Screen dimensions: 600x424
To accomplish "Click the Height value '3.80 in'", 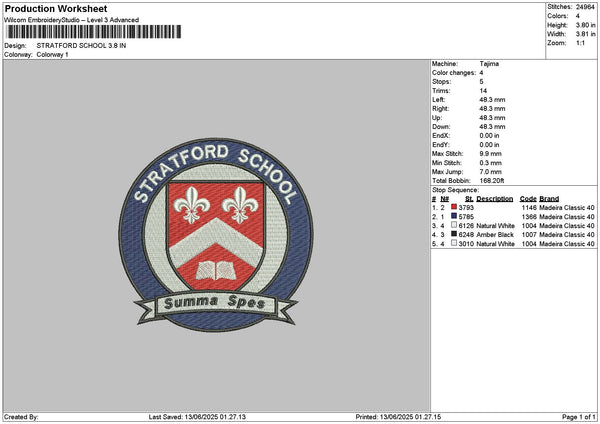I will [585, 25].
